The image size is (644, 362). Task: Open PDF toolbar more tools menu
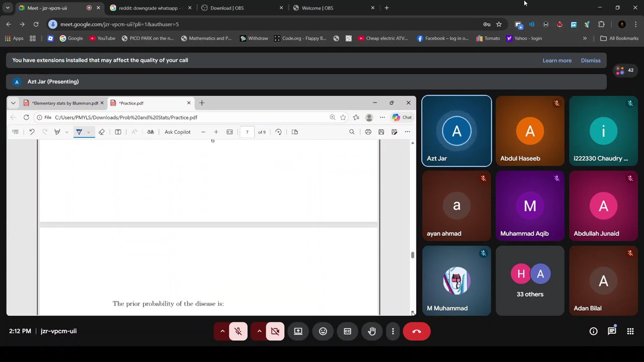[408, 132]
